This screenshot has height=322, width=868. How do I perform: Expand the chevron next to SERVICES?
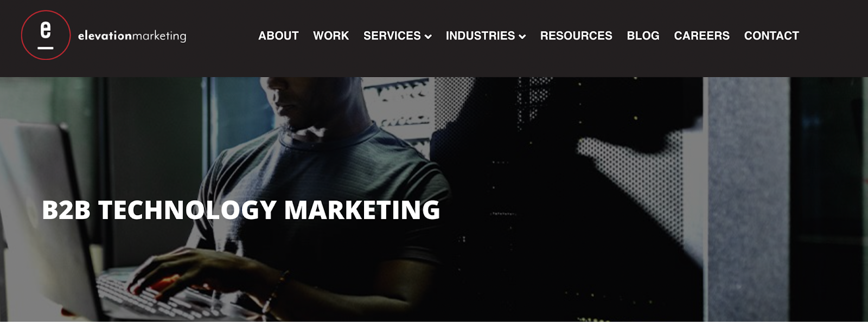tap(428, 37)
